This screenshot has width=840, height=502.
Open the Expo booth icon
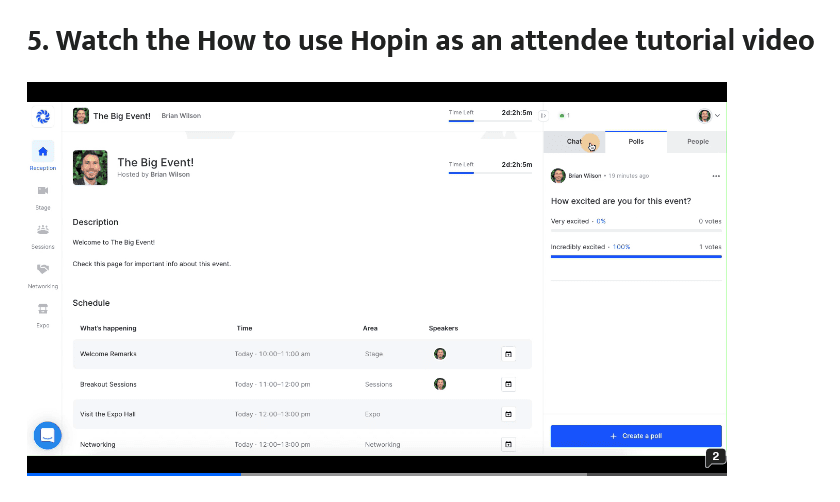pyautogui.click(x=43, y=309)
